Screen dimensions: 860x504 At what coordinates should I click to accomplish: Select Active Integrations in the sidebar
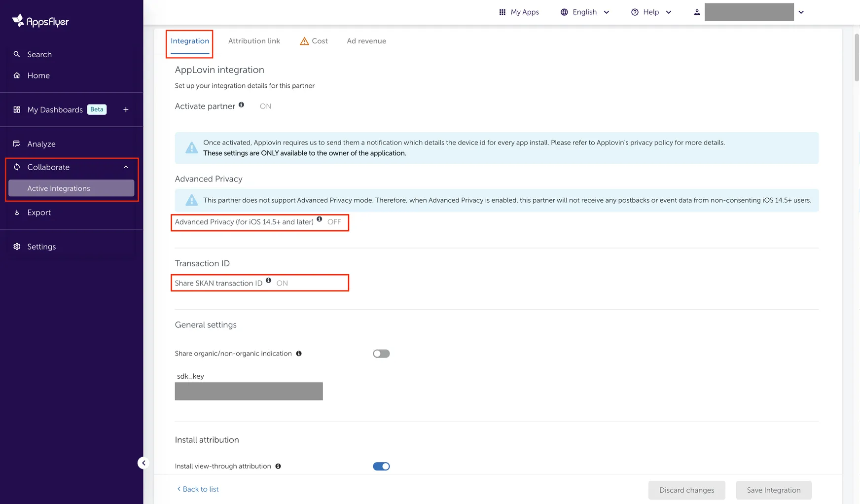point(58,188)
